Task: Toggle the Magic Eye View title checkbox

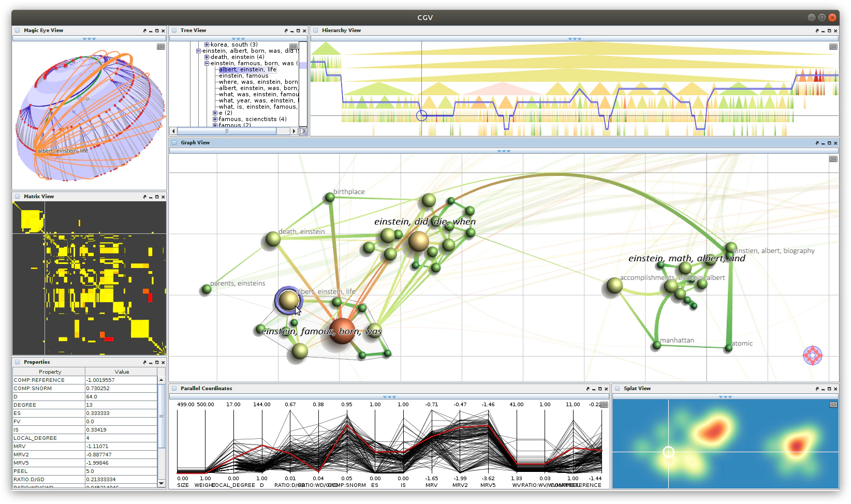Action: coord(17,31)
